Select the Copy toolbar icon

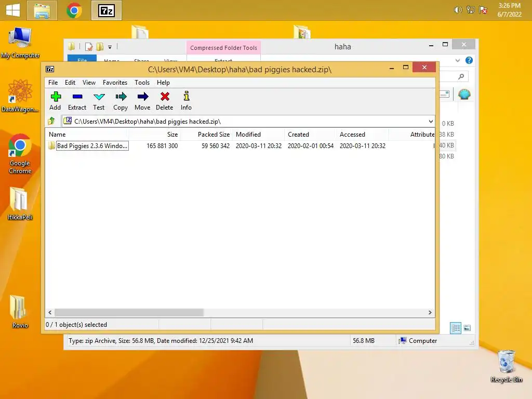(x=121, y=101)
